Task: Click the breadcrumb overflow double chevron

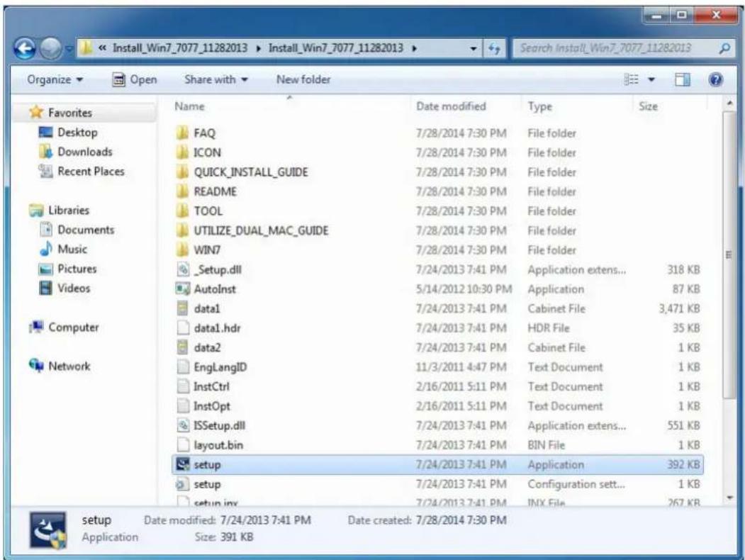Action: tap(102, 48)
